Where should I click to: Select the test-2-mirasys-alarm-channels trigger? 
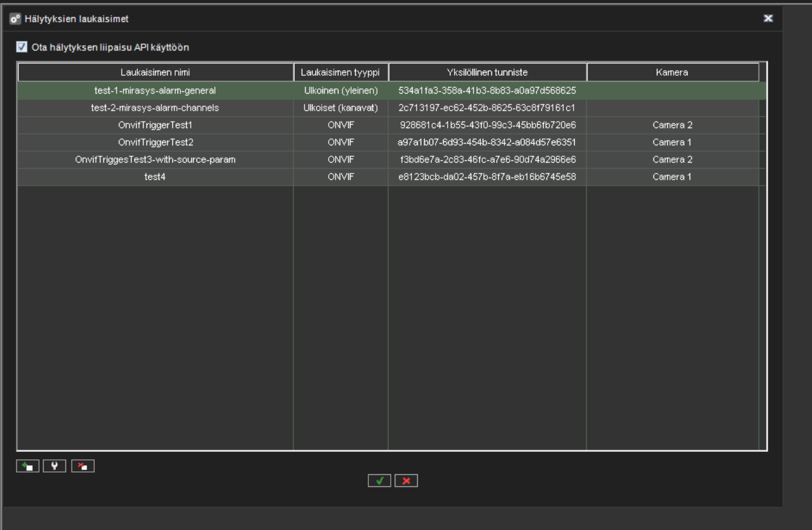tap(155, 107)
